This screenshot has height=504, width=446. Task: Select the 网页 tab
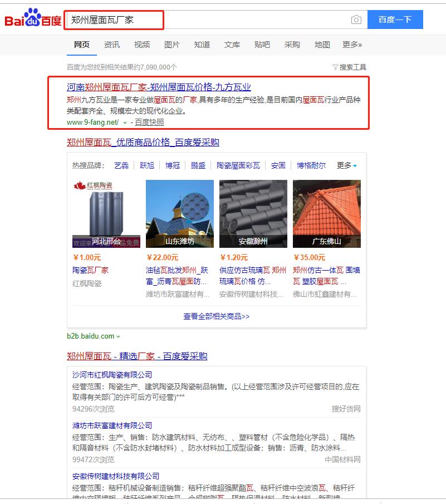pyautogui.click(x=82, y=45)
